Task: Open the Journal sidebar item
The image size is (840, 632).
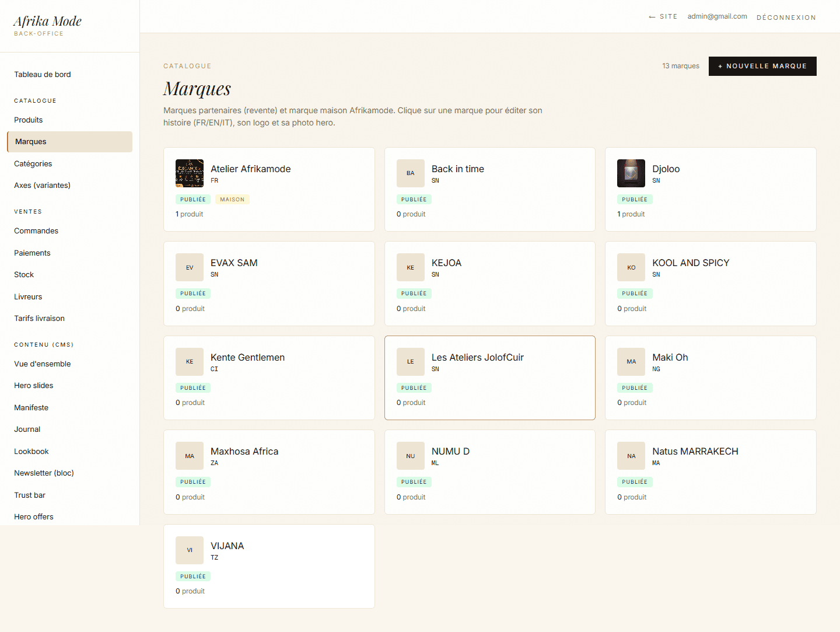Action: click(69, 430)
